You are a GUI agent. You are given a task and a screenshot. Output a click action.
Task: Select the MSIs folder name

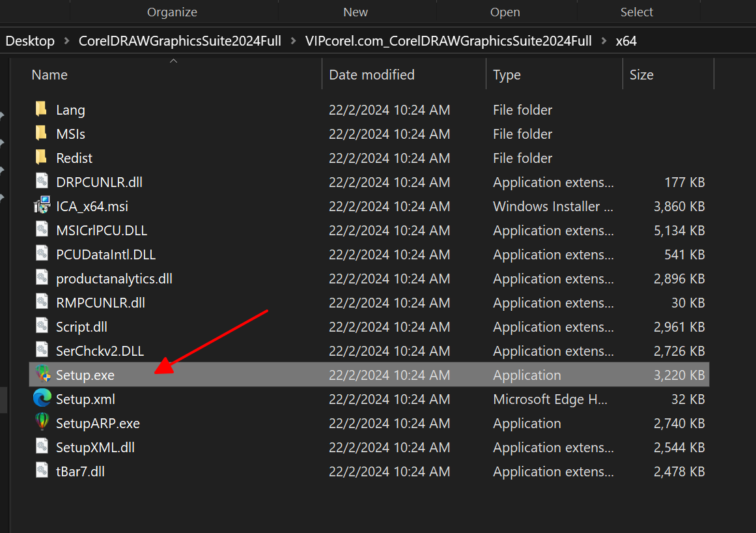coord(70,134)
